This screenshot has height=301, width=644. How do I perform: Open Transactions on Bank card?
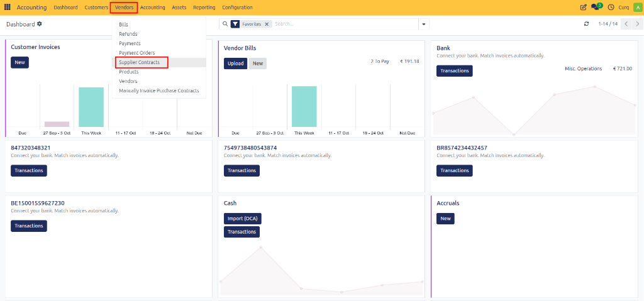[x=455, y=70]
